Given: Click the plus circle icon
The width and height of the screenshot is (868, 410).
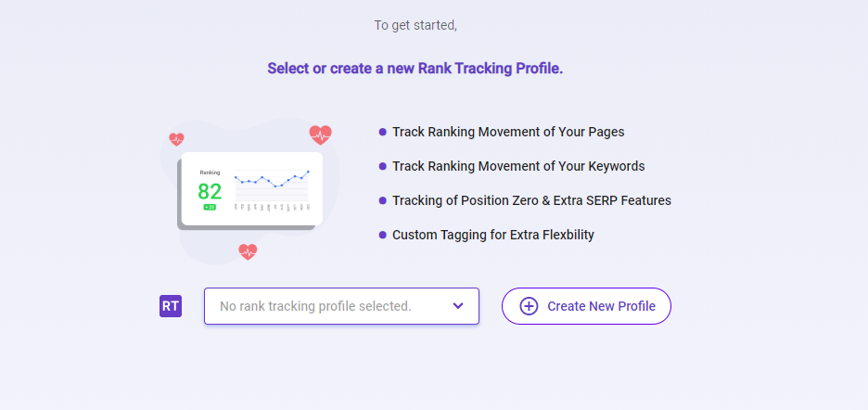Looking at the screenshot, I should coord(529,306).
